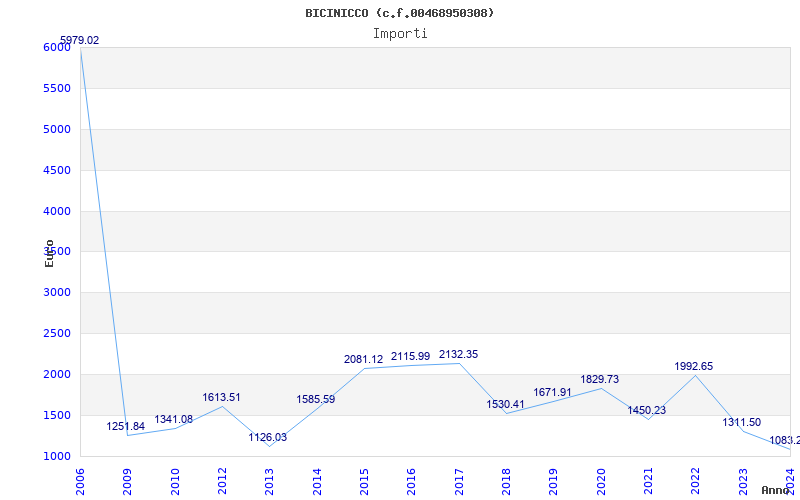
Task: Select year 2022 on the x-axis
Action: click(696, 479)
